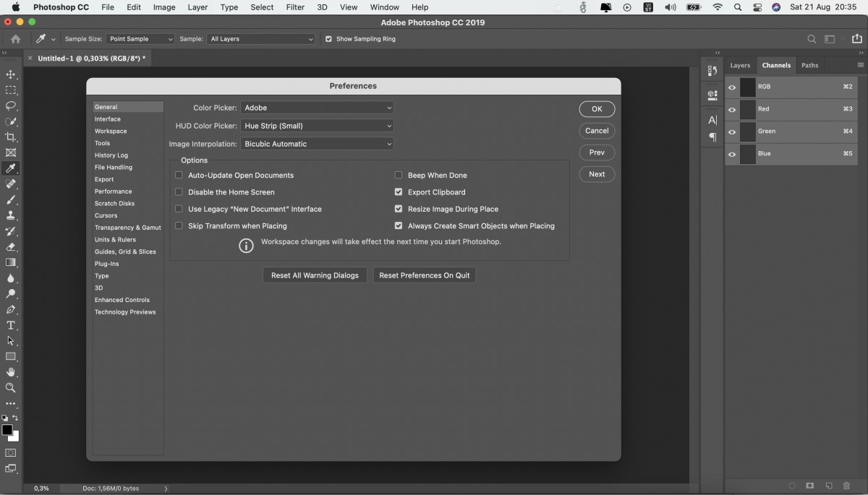This screenshot has width=868, height=495.
Task: Select Performance in the Preferences sidebar
Action: click(114, 191)
